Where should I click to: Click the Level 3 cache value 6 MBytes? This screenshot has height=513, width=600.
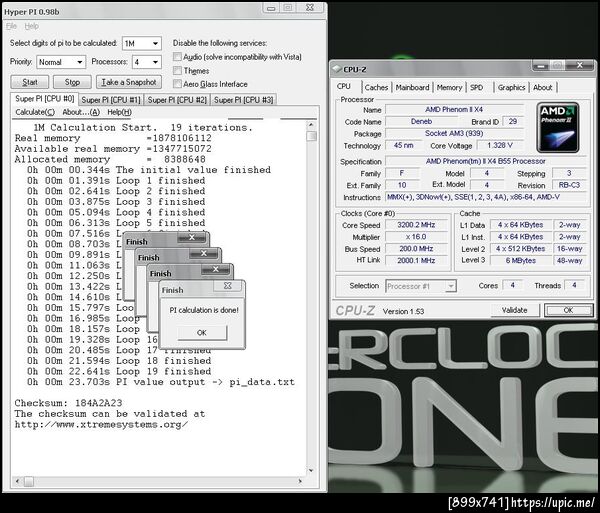click(521, 261)
